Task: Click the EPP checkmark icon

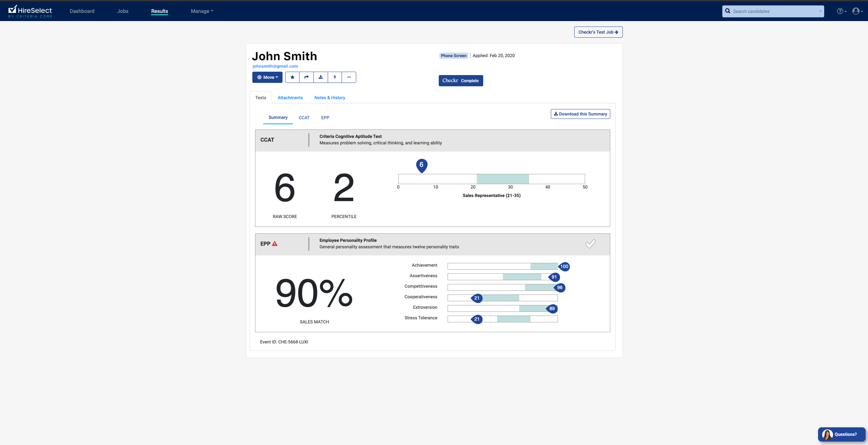Action: [591, 244]
